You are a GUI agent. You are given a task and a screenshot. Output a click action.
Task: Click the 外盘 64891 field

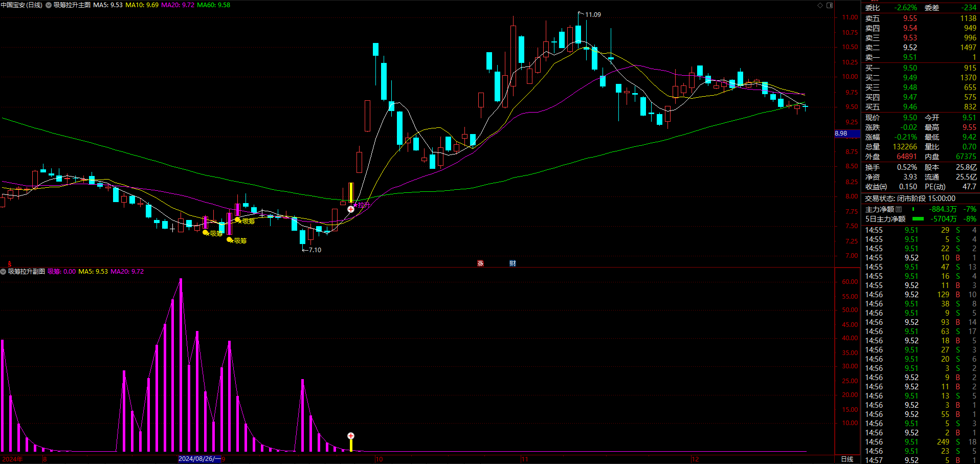click(x=891, y=157)
